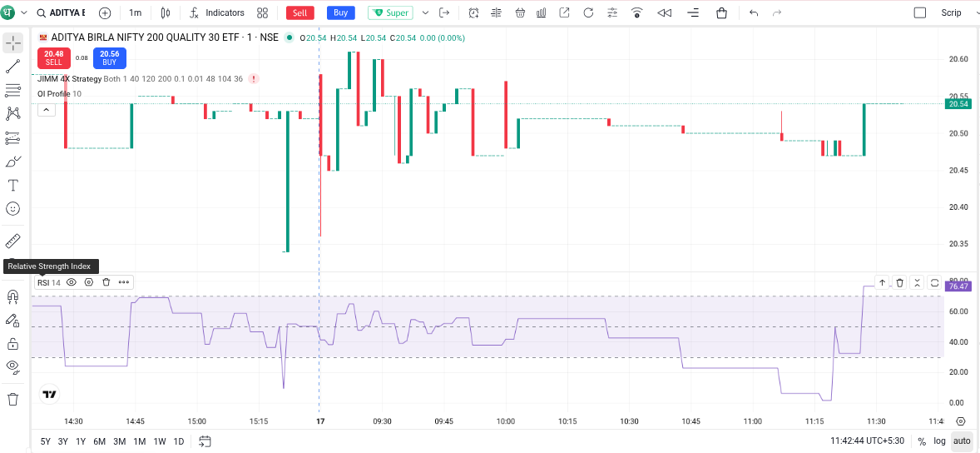Open time axis settings gear at bottom right

click(x=961, y=421)
